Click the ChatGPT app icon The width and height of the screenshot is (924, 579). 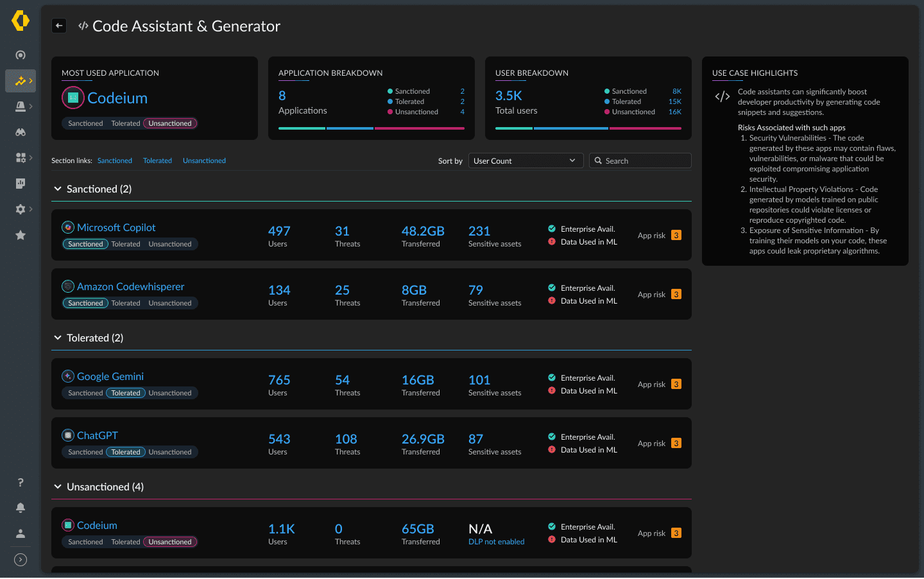point(68,435)
